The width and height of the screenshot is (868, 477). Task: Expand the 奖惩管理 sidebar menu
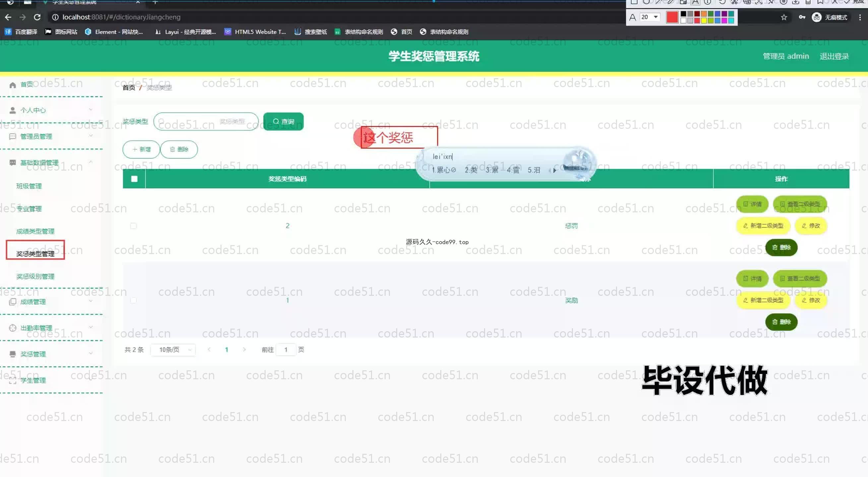[51, 354]
